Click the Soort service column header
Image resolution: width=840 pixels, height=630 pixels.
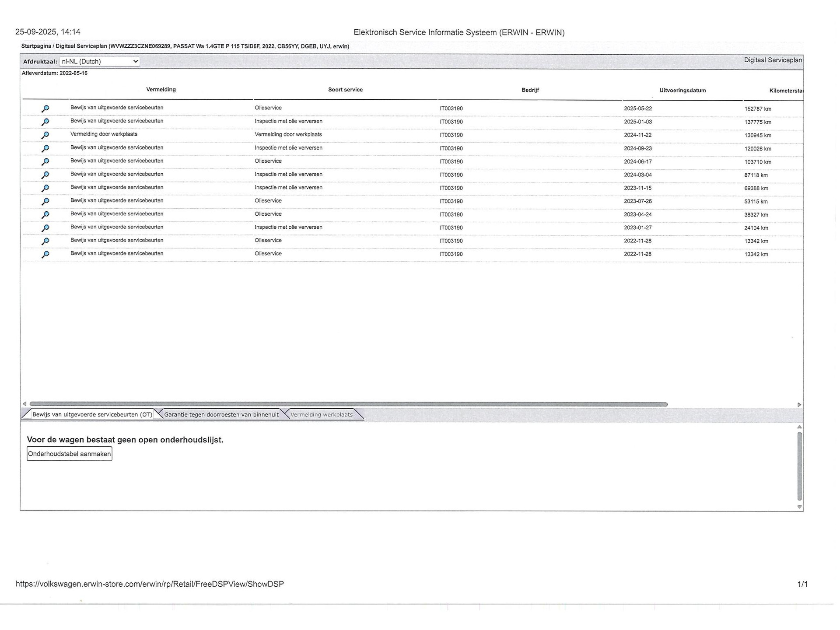pyautogui.click(x=345, y=90)
